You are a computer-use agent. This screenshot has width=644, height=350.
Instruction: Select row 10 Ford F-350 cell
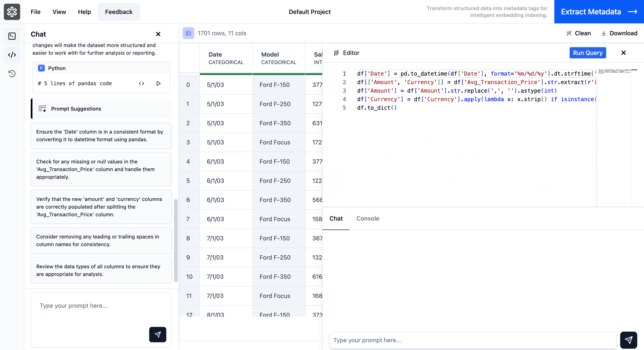[279, 277]
